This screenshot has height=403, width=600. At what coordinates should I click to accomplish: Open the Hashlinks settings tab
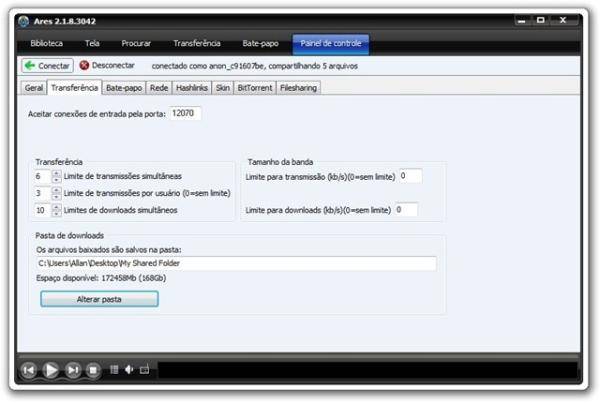pos(192,88)
